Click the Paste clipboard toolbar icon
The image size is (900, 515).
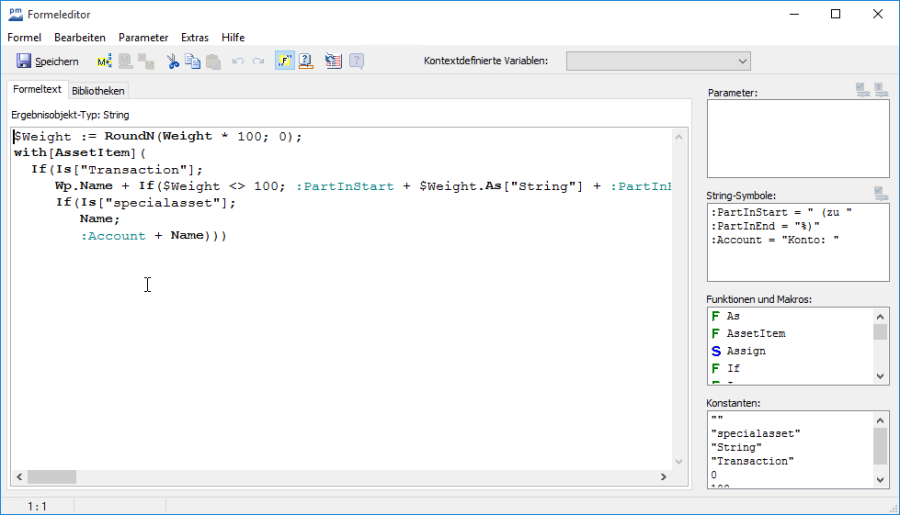(x=212, y=62)
